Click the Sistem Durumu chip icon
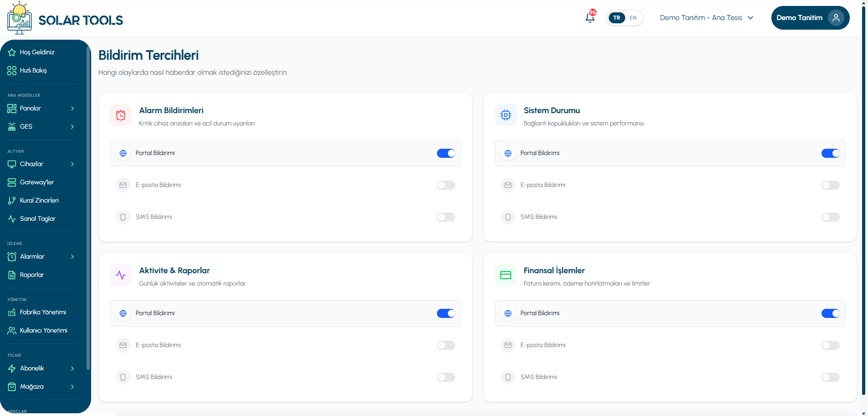 click(x=506, y=115)
